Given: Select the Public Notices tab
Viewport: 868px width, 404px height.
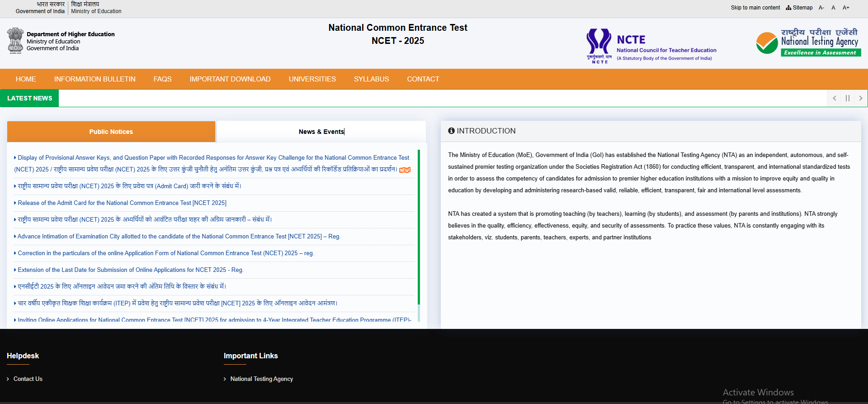Looking at the screenshot, I should [111, 132].
